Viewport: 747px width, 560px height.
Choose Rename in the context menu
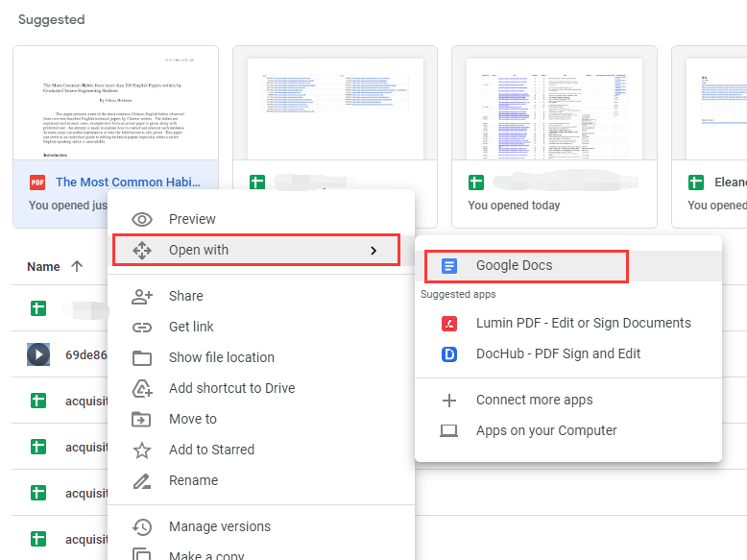point(261,481)
